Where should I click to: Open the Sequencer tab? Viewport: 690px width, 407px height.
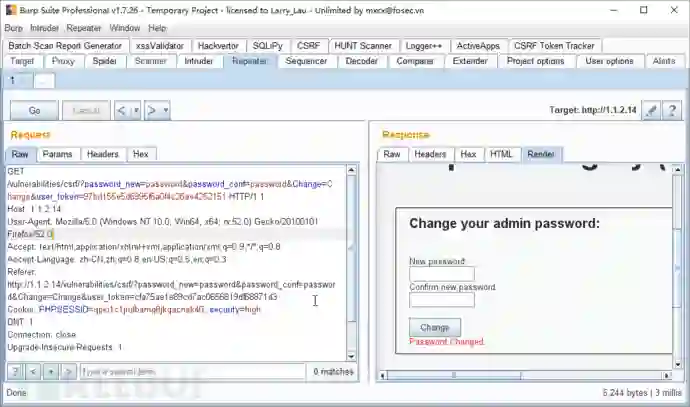(306, 61)
